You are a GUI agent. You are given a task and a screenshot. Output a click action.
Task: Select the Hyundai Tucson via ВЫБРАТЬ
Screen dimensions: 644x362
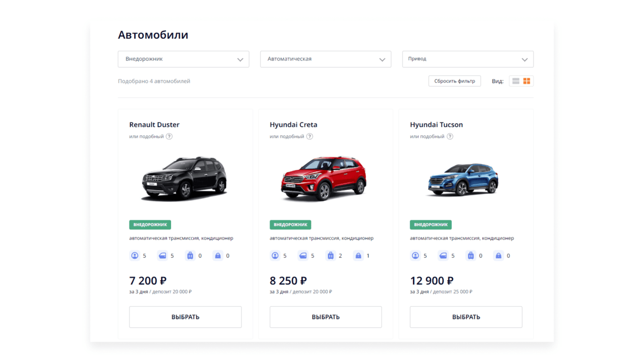click(466, 317)
